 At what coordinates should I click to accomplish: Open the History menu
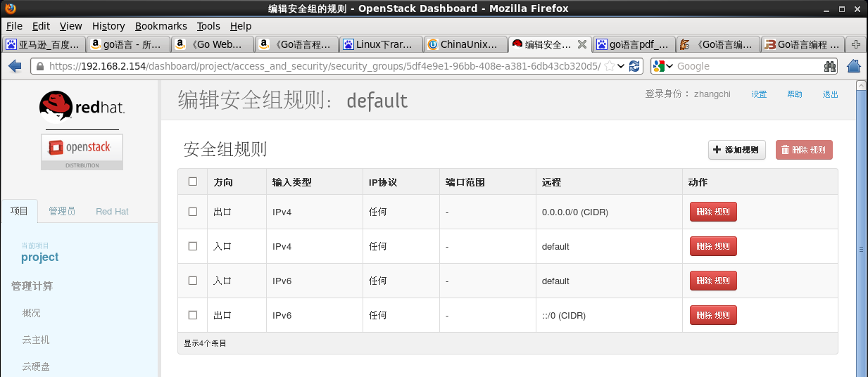[x=108, y=26]
